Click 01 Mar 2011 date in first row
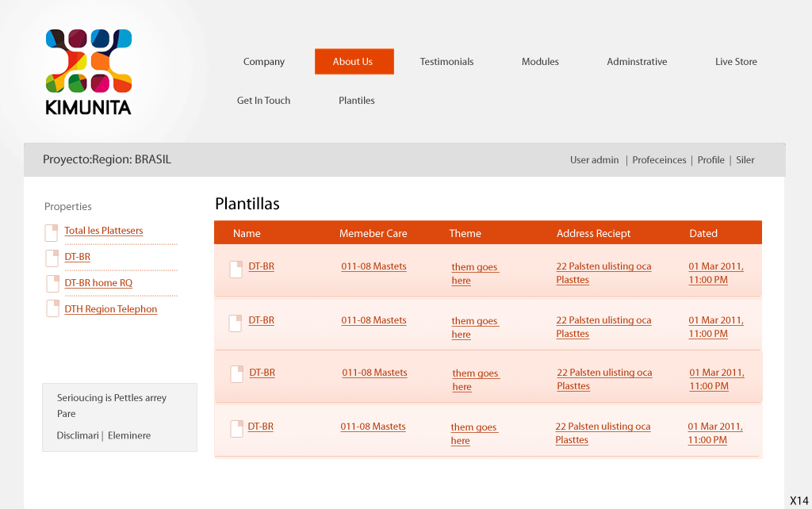Image resolution: width=812 pixels, height=509 pixels. (716, 273)
